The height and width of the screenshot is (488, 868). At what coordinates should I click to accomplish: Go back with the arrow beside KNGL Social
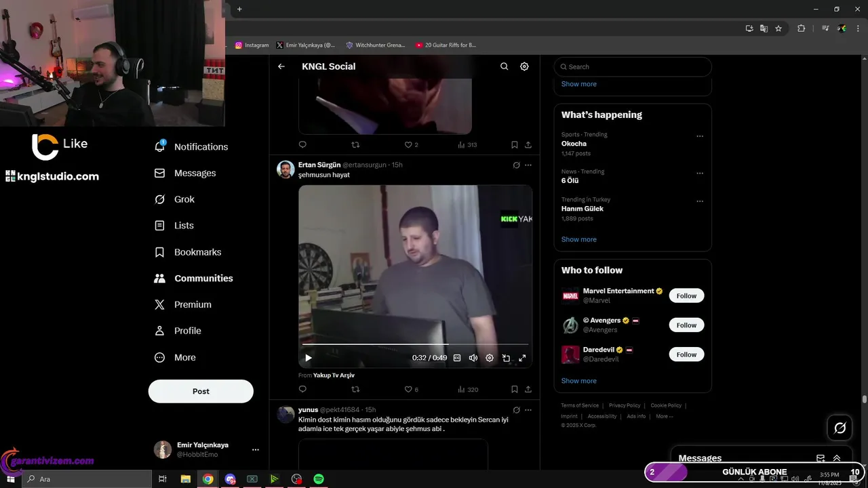click(281, 66)
